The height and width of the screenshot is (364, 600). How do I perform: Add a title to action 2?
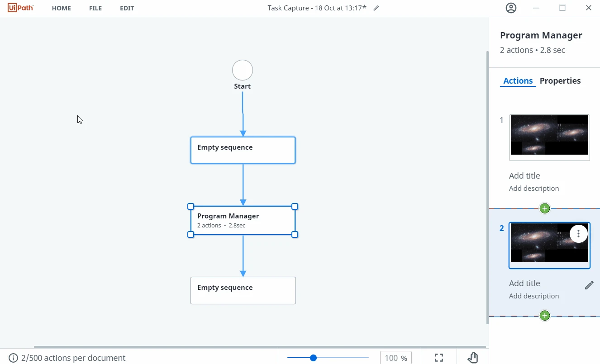[x=524, y=284]
